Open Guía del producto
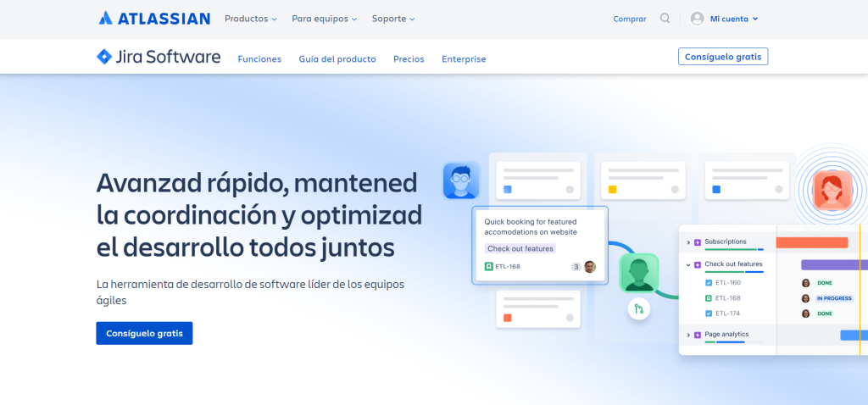Image resolution: width=868 pixels, height=405 pixels. [337, 58]
